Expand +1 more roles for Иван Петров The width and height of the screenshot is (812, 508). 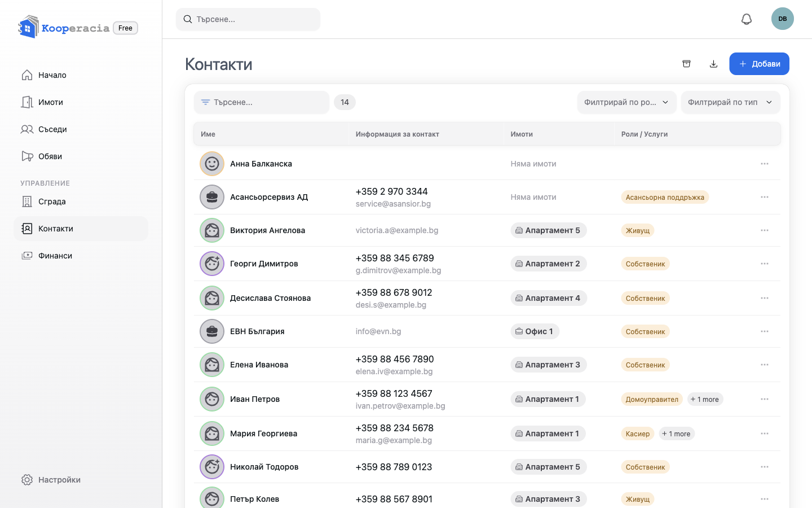pyautogui.click(x=705, y=399)
